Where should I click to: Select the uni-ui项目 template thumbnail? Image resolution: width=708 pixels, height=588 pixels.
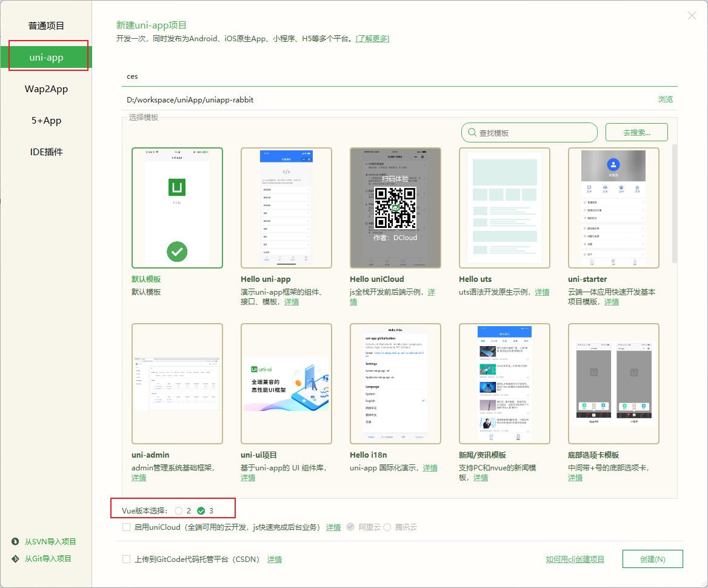[x=286, y=384]
